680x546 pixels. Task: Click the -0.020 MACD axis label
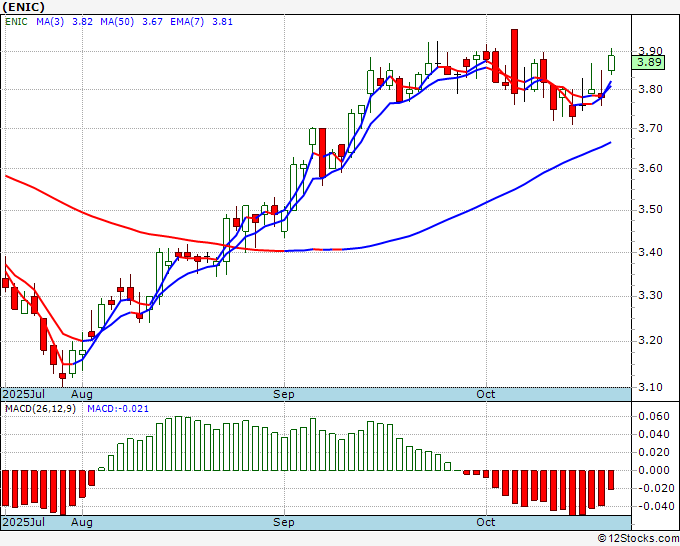coord(654,488)
